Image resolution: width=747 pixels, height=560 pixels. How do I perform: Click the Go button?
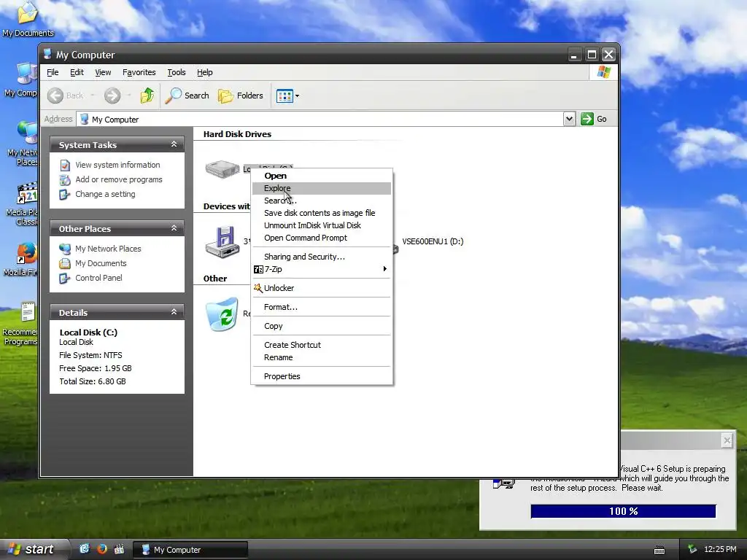[594, 119]
